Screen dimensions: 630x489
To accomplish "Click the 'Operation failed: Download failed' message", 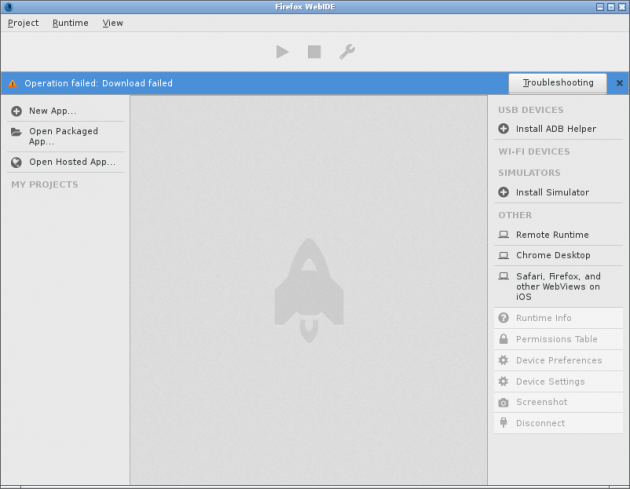I will [98, 83].
